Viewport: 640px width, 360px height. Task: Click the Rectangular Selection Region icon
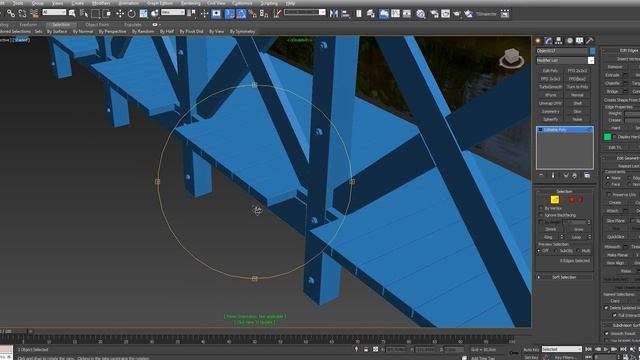coord(96,13)
